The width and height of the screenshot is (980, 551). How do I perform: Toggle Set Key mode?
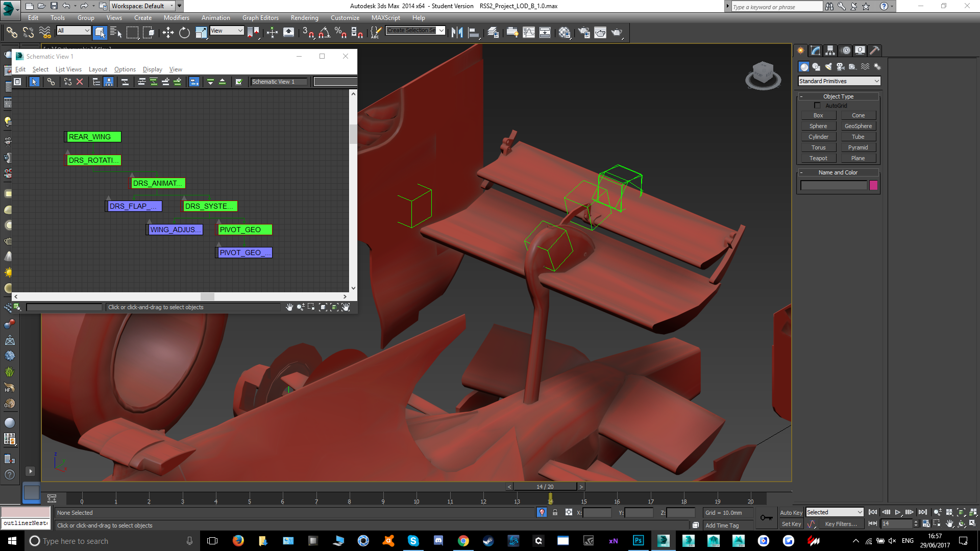pos(791,524)
